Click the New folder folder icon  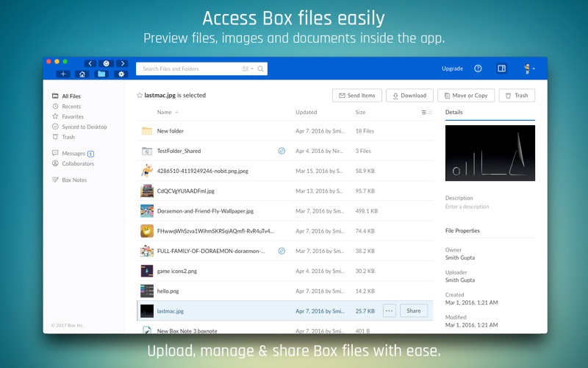click(x=147, y=131)
